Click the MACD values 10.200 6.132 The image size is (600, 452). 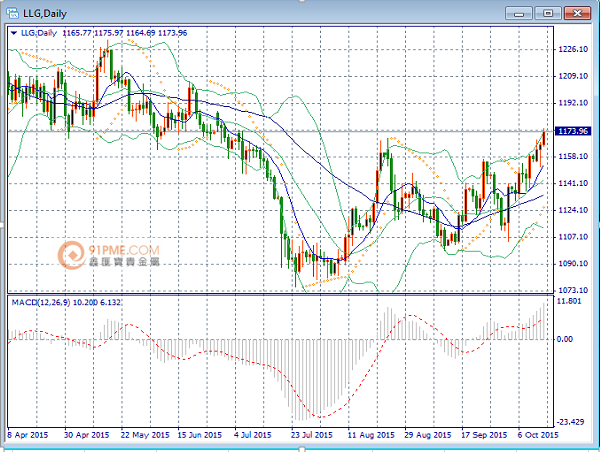97,302
